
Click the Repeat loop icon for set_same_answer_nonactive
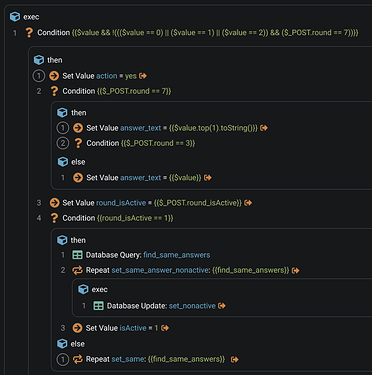pyautogui.click(x=77, y=270)
